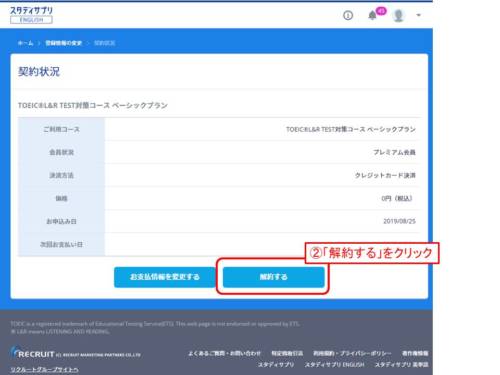Click the スタディサプリ ENGLISH logo
The width and height of the screenshot is (500, 375).
coord(31,15)
